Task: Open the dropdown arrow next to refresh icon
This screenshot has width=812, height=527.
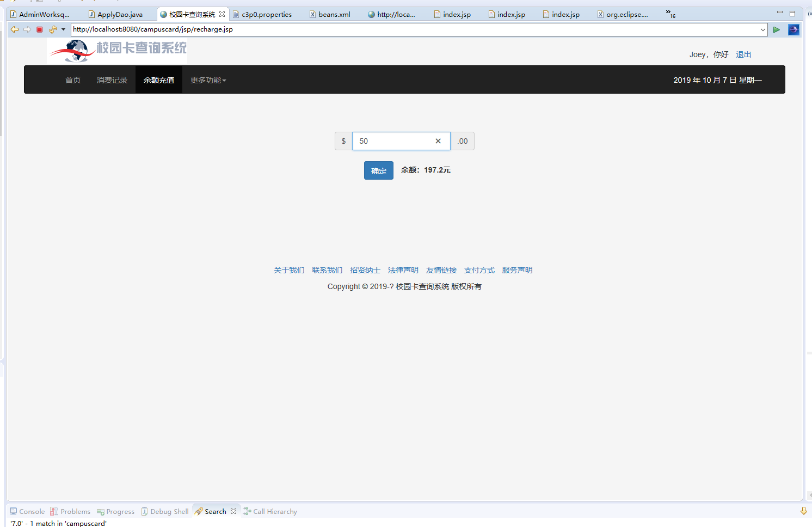Action: 63,29
